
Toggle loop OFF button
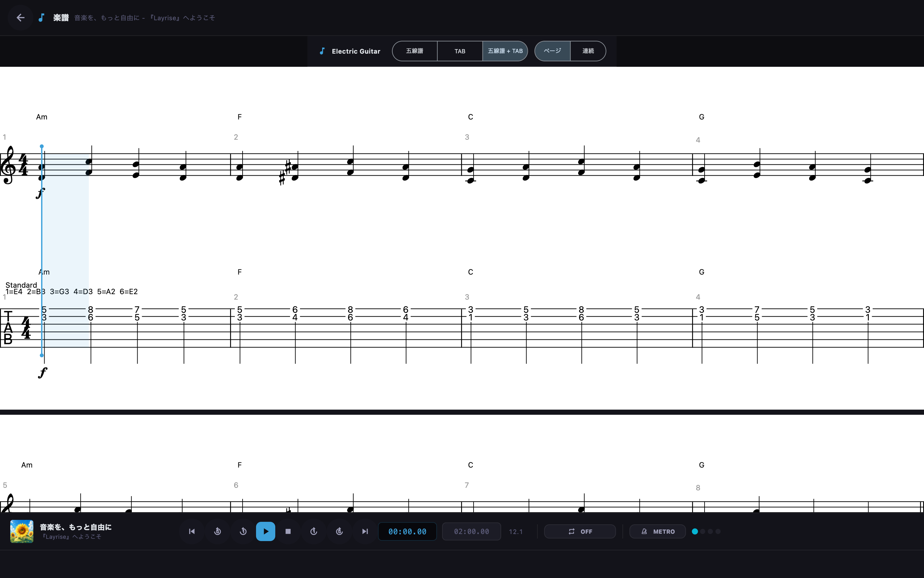click(580, 531)
